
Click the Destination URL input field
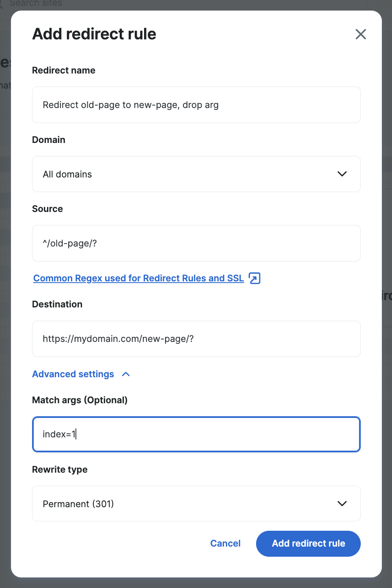tap(196, 339)
